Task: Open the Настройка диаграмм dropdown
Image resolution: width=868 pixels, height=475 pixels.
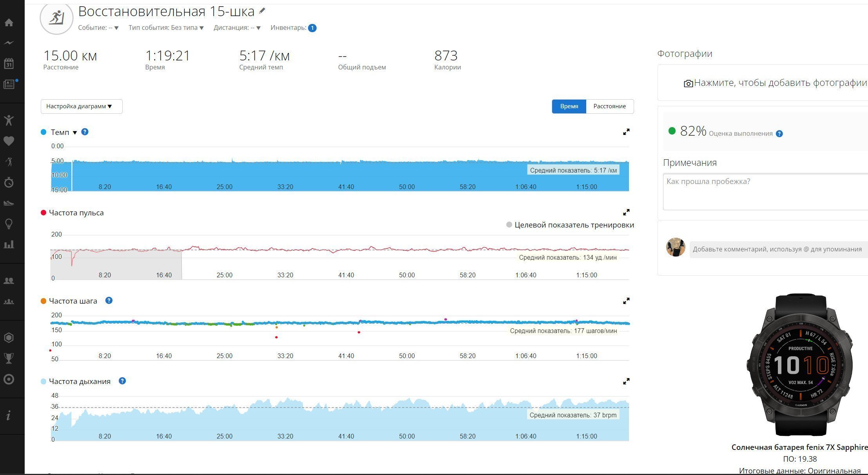Action: click(x=82, y=106)
